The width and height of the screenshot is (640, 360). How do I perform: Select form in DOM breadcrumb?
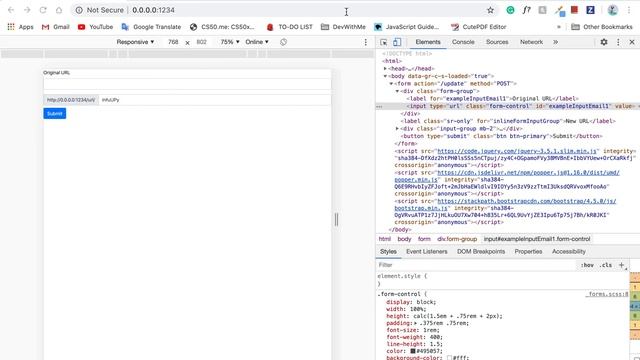pyautogui.click(x=424, y=239)
